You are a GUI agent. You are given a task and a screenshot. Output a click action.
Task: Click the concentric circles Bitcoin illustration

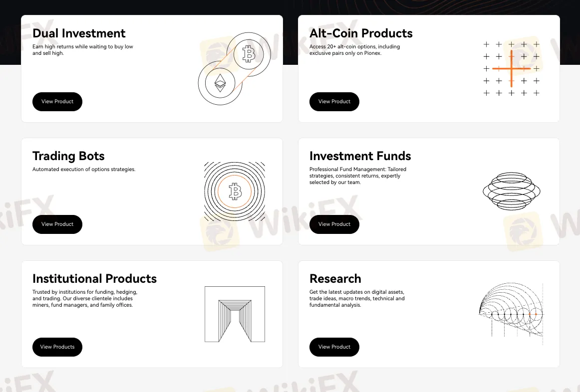click(235, 192)
